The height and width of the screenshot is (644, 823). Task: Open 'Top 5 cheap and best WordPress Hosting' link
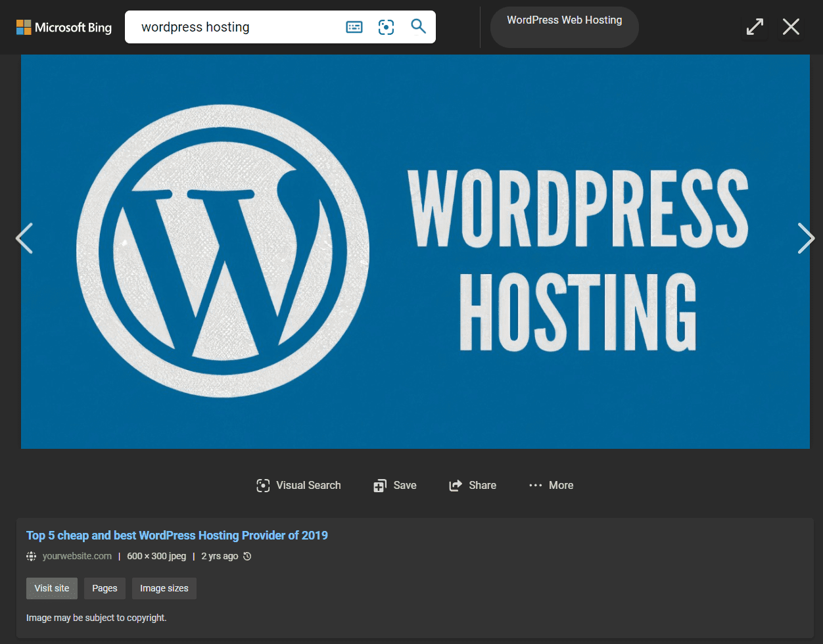pos(177,536)
